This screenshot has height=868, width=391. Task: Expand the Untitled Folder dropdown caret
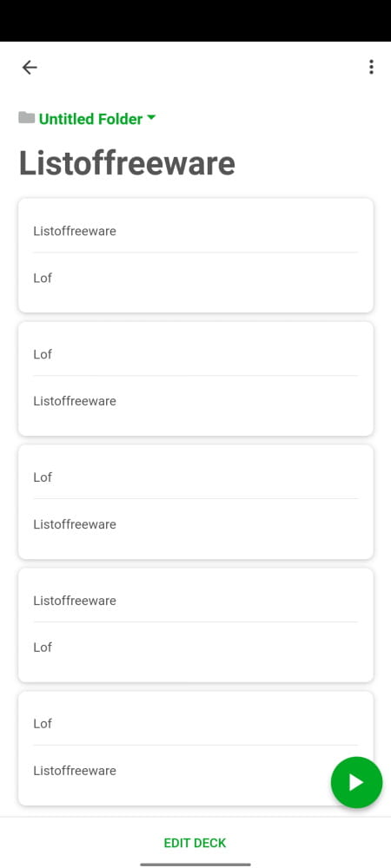tap(151, 117)
